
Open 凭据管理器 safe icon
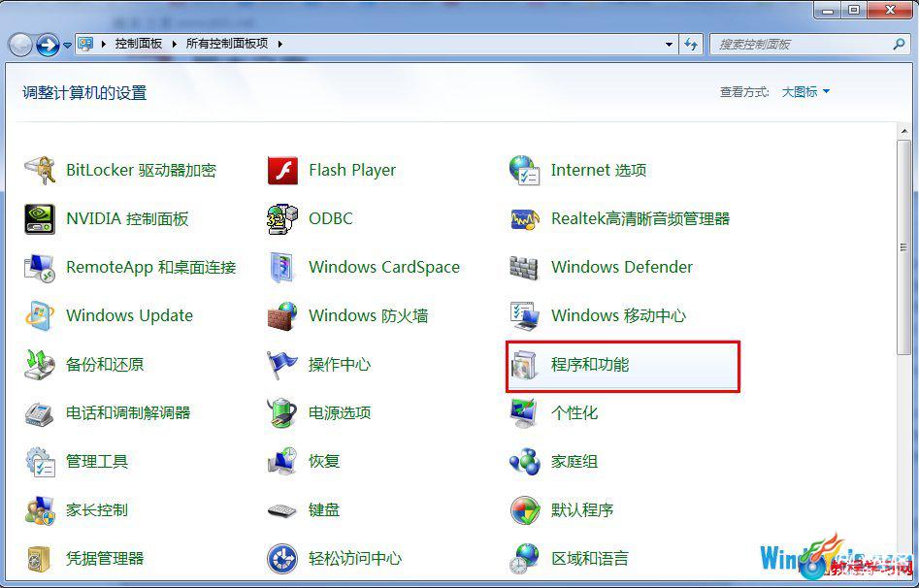tap(39, 559)
